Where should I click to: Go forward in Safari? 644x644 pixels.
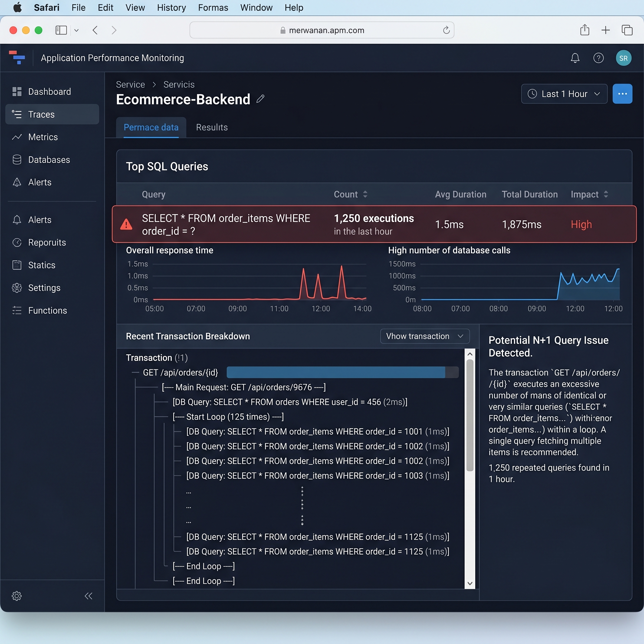pos(114,30)
